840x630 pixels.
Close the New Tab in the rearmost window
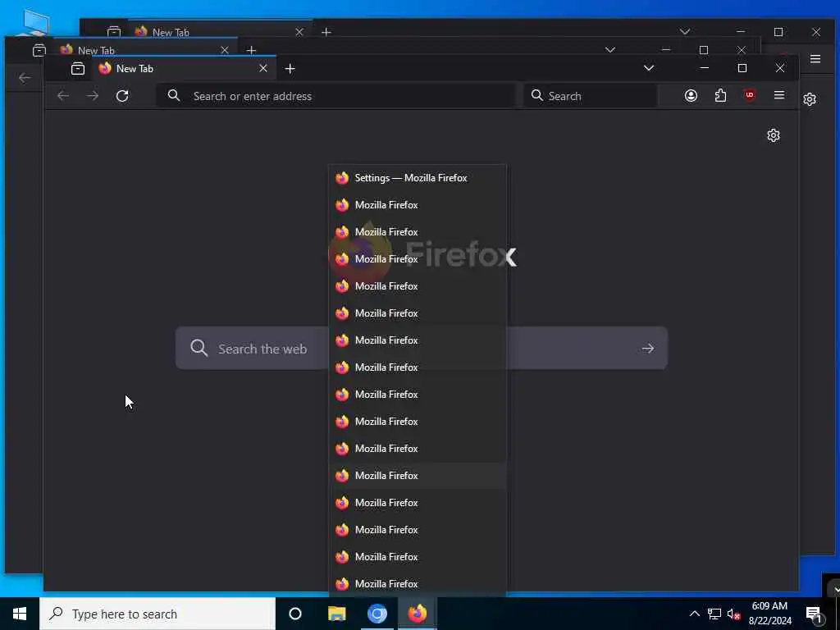299,32
